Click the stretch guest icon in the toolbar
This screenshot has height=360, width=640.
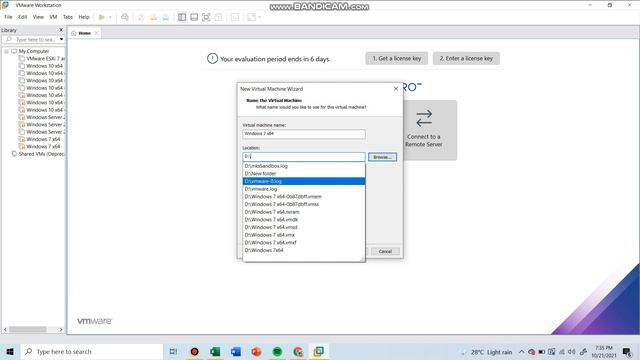251,17
